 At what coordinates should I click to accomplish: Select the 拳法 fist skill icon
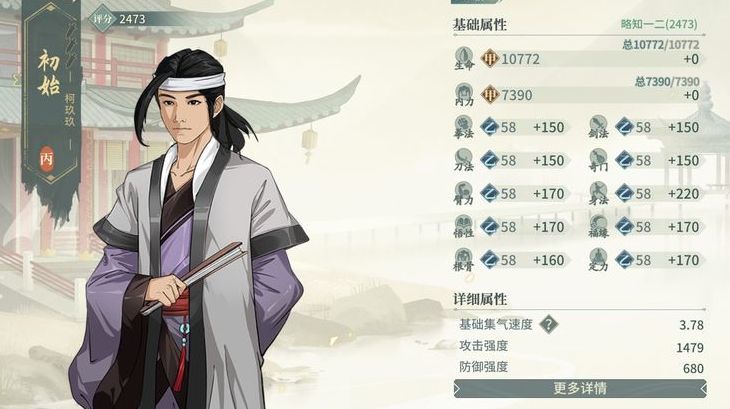coord(464,127)
